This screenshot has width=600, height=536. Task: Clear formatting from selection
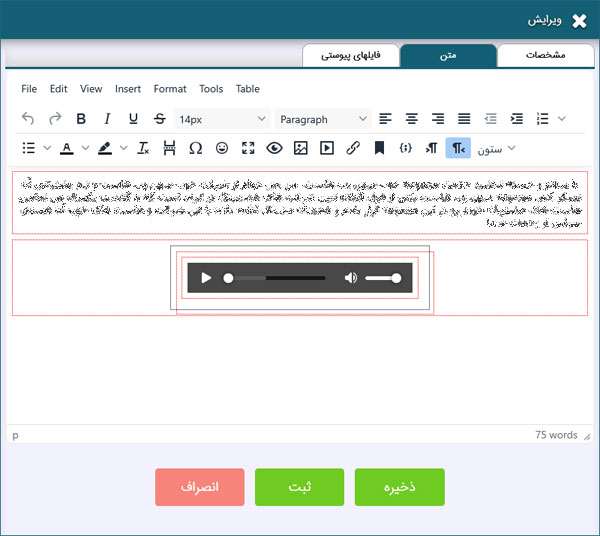pos(143,148)
